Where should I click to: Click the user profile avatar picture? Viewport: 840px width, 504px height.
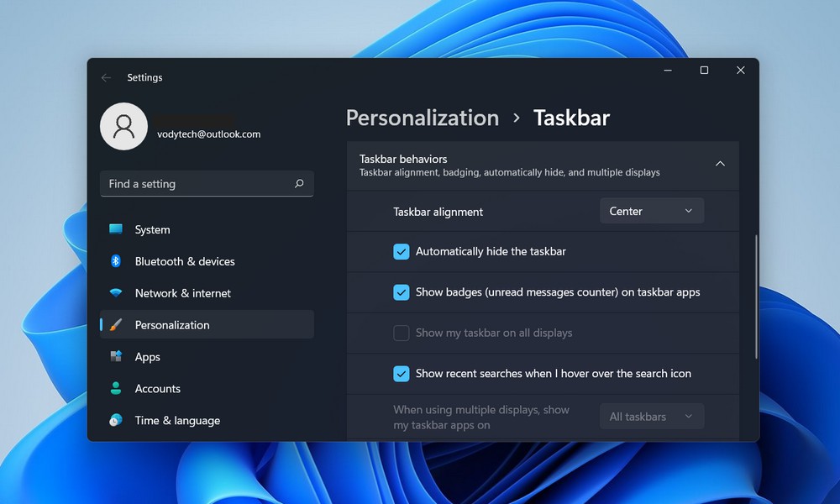coord(123,126)
